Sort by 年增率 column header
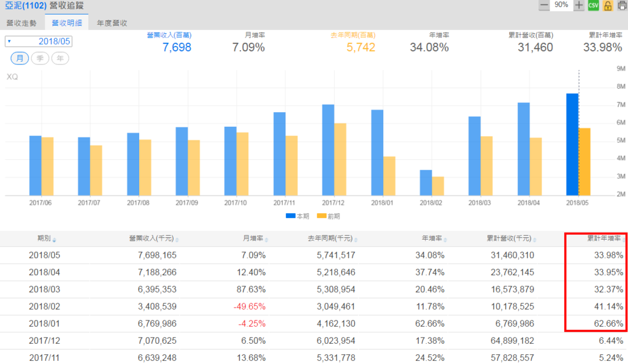 point(434,238)
